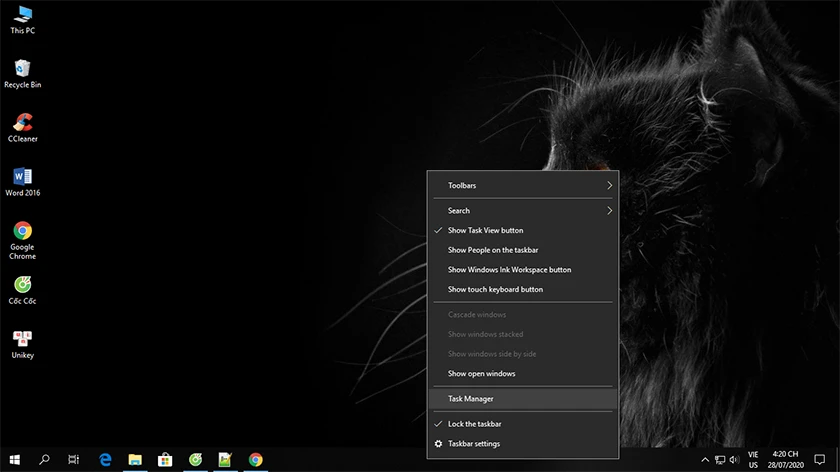840x472 pixels.
Task: Open the green notepad app in taskbar
Action: [x=225, y=460]
